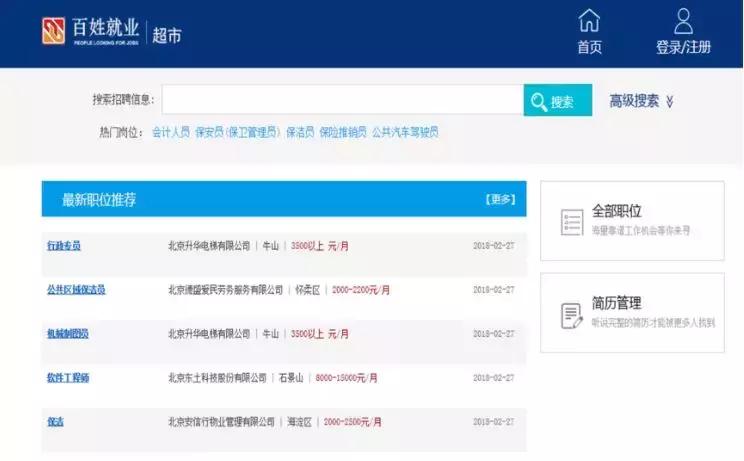Screen dimensions: 744x461
Task: Open the 行政专员 job link
Action: click(64, 246)
